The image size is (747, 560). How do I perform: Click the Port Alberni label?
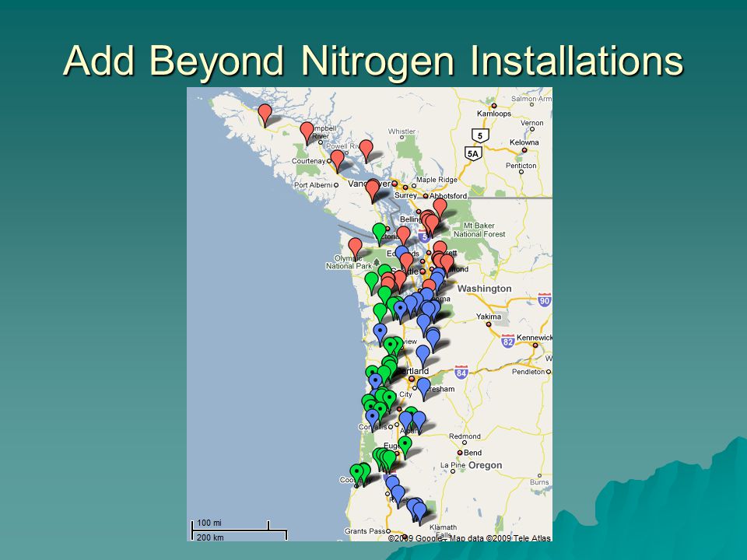click(313, 185)
